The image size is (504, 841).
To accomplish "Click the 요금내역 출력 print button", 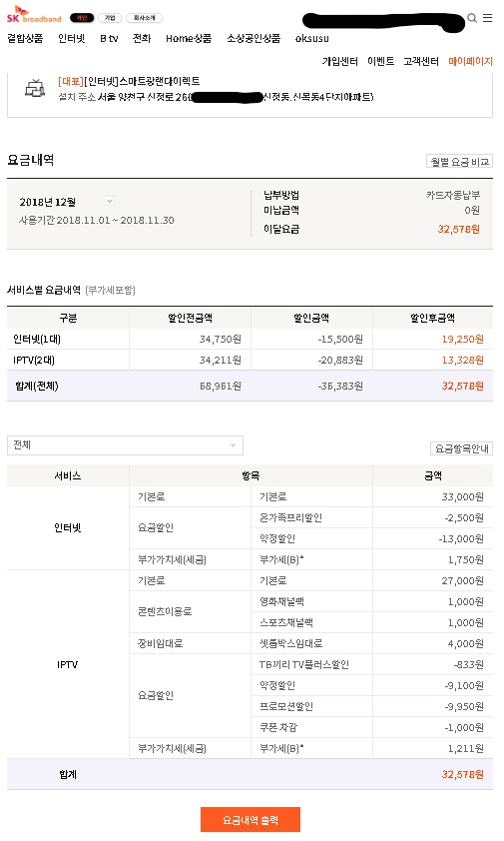I will (x=251, y=820).
